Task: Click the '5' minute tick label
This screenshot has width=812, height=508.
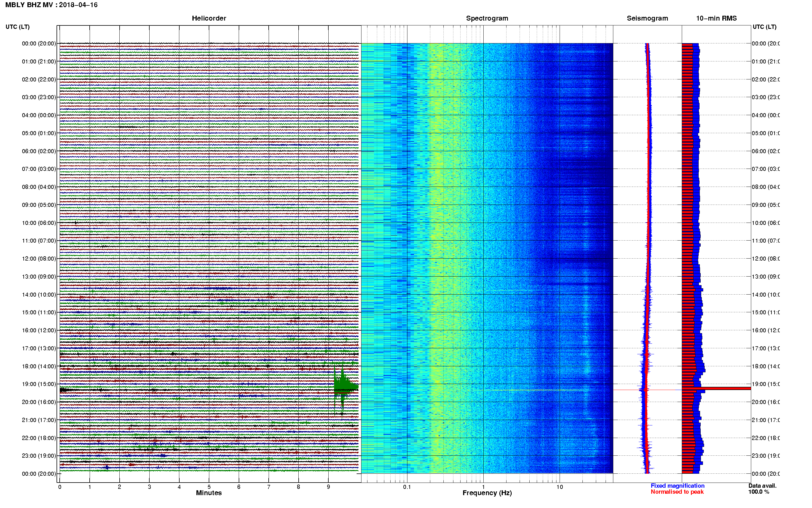Action: (209, 487)
